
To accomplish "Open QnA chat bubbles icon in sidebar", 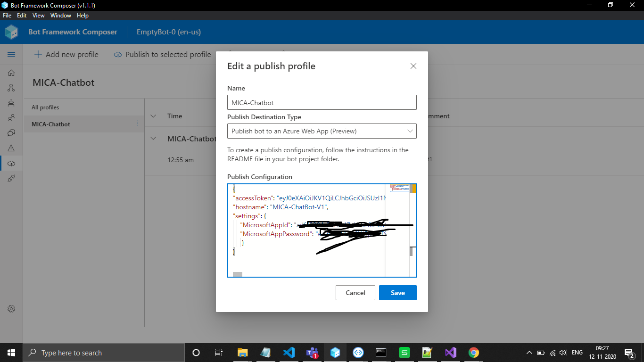I will (12, 132).
